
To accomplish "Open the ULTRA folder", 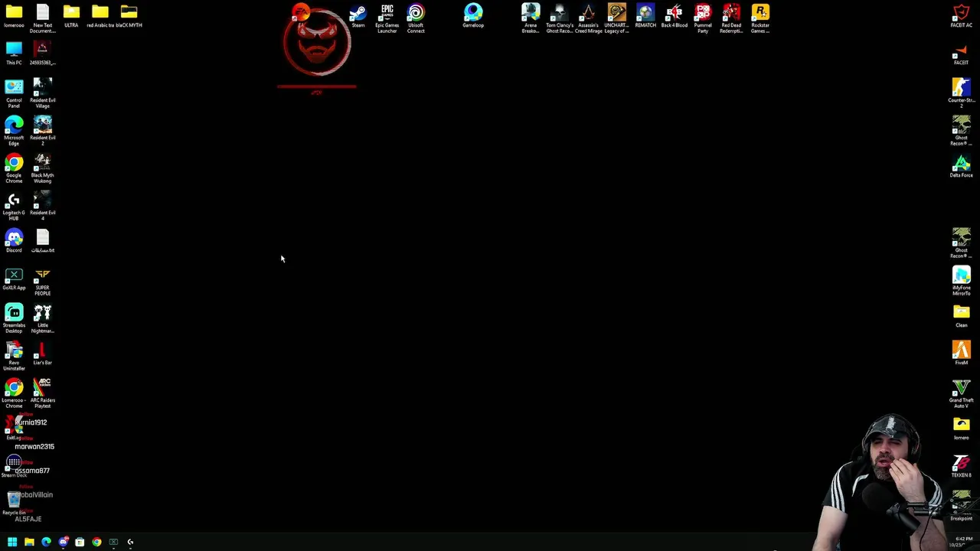I will (x=71, y=16).
